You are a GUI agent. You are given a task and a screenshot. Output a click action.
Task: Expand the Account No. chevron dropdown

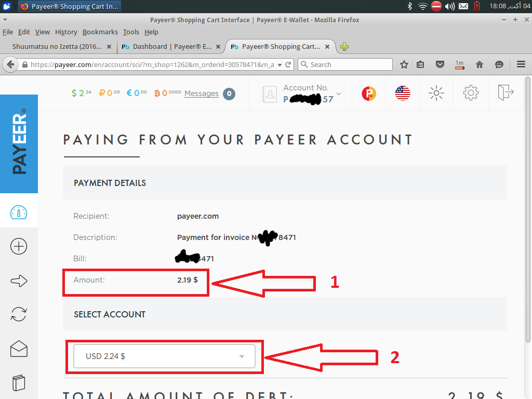[x=339, y=94]
